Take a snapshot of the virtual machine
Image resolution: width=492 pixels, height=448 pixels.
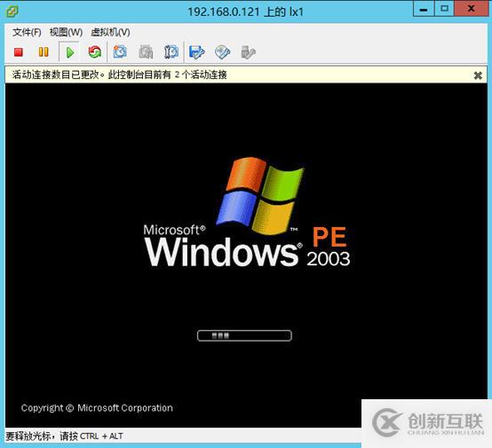120,51
